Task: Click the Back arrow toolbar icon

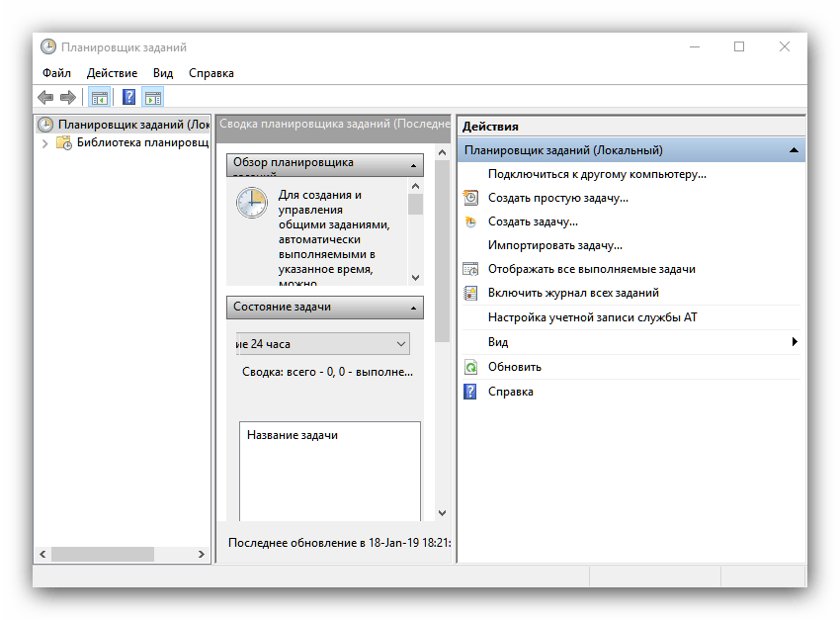Action: point(45,97)
